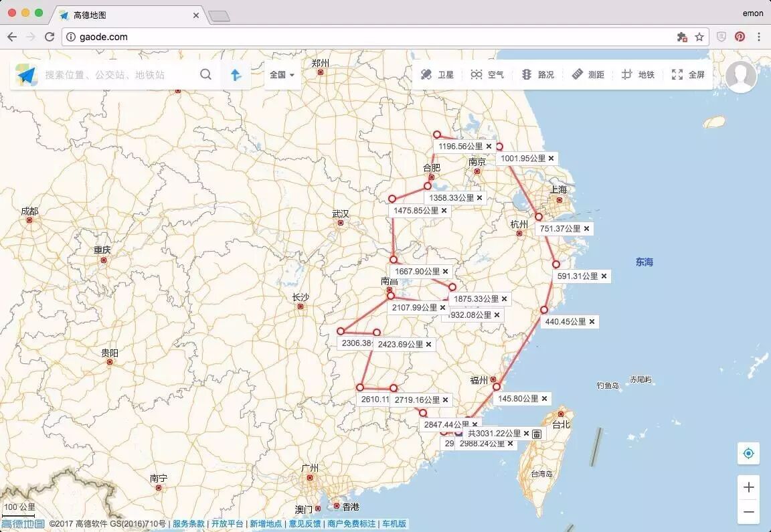
Task: Toggle the 地铁 subway map
Action: (x=638, y=75)
